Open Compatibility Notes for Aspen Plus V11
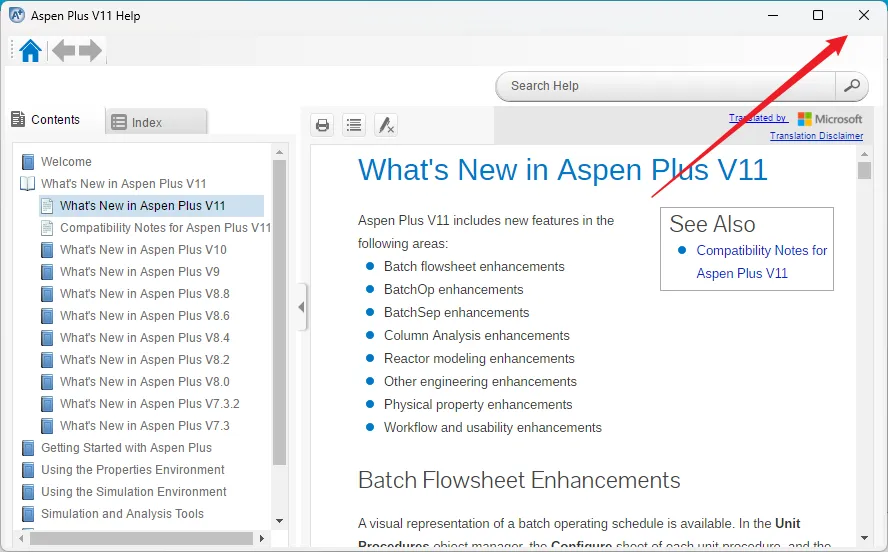 (165, 228)
